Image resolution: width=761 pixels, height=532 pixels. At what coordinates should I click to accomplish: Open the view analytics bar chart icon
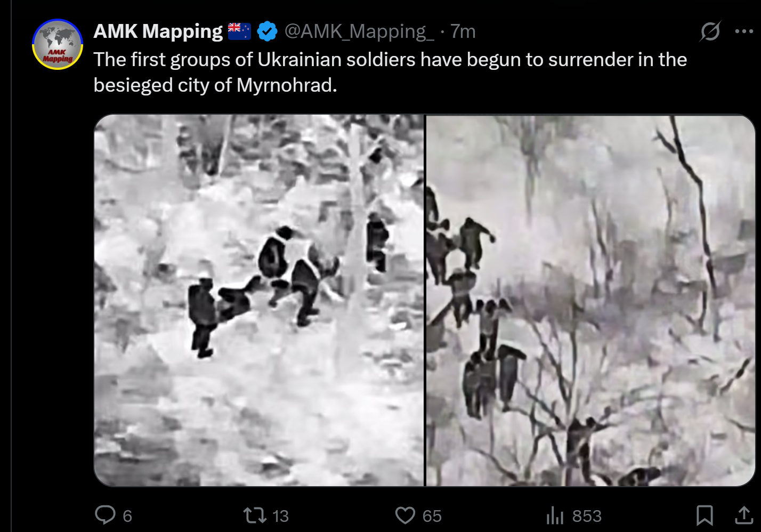tap(555, 515)
